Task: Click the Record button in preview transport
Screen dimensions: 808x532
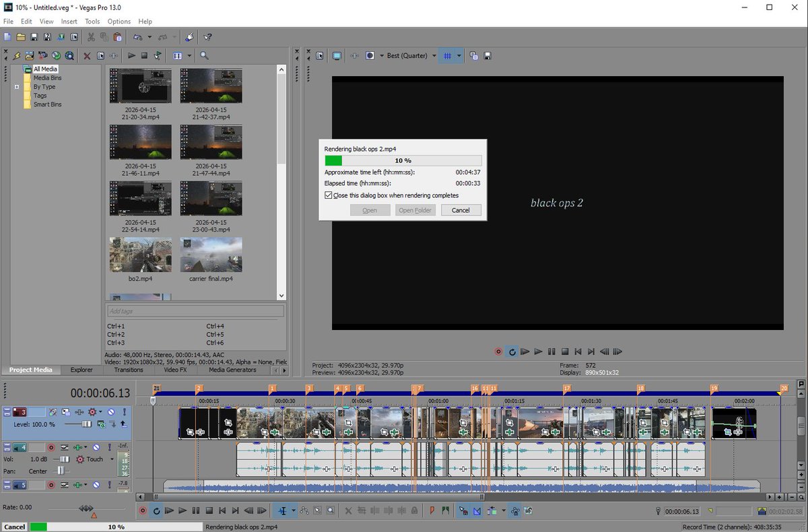Action: 498,352
